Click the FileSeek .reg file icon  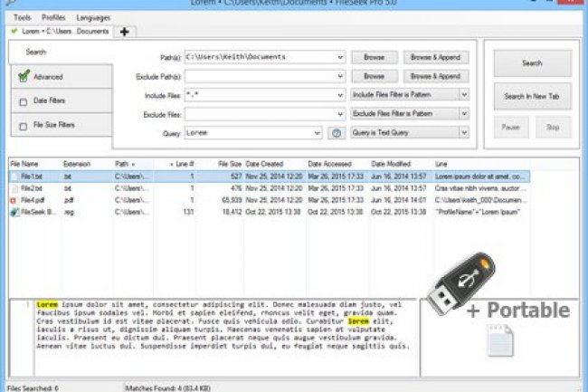pyautogui.click(x=14, y=213)
